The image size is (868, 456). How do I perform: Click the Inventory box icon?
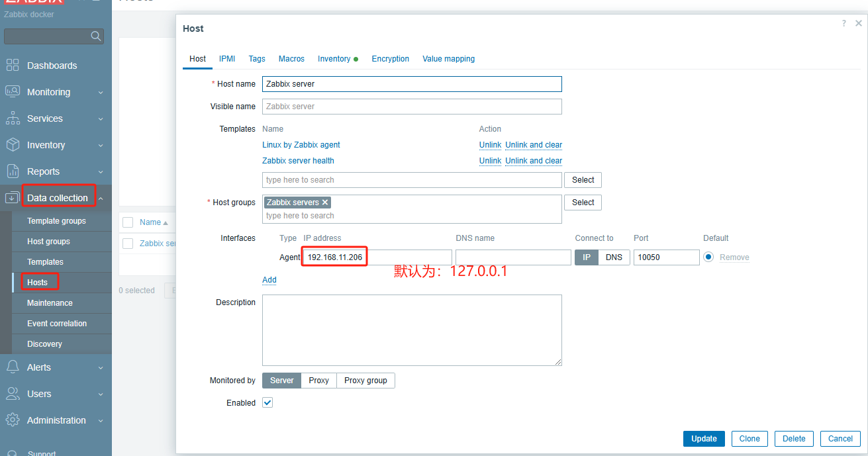coord(13,144)
